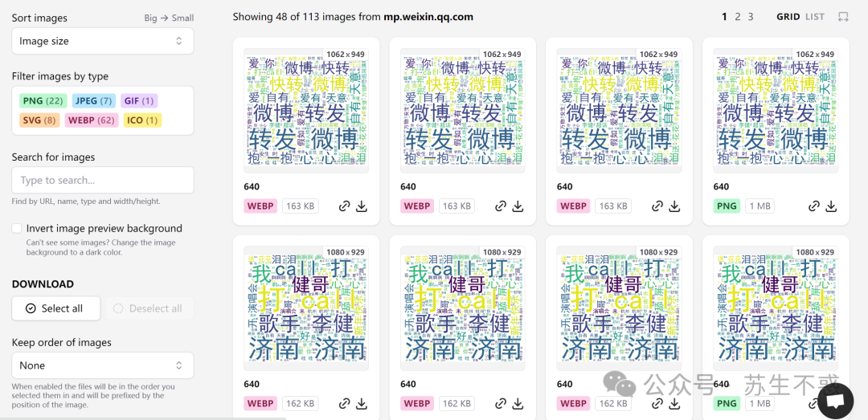Download leftmost 163 KB WEBP image
The image size is (868, 420).
(x=362, y=206)
